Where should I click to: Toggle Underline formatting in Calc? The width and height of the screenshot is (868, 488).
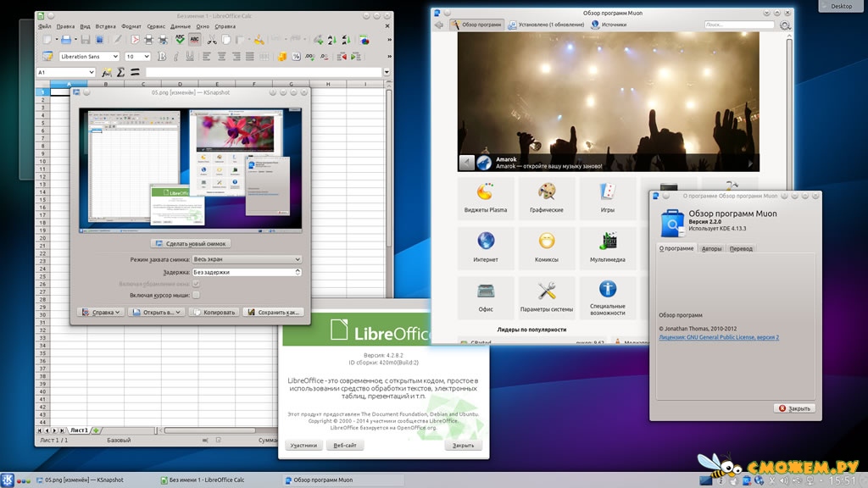[x=190, y=57]
